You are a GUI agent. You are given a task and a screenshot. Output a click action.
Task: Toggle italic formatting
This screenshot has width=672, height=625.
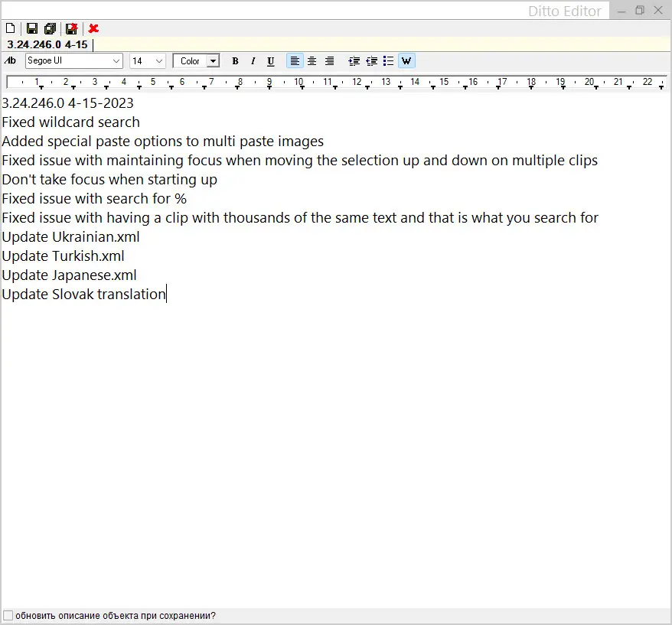[x=253, y=61]
